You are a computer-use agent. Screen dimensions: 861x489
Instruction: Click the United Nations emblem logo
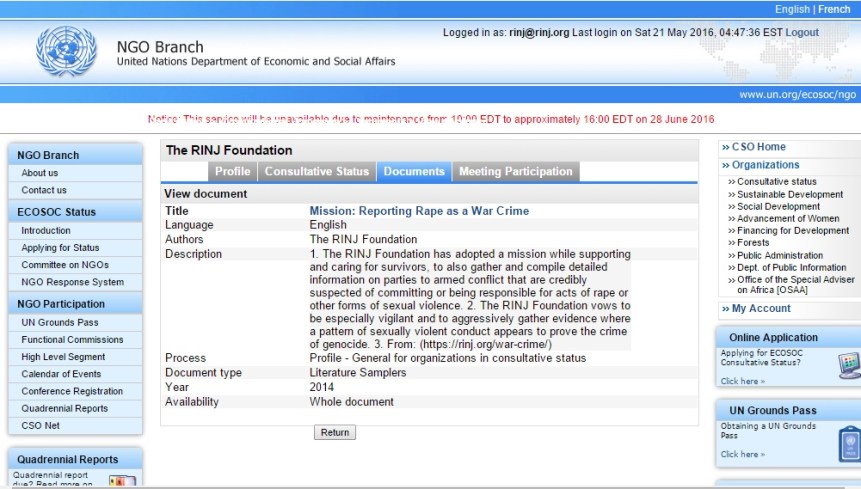(x=68, y=53)
